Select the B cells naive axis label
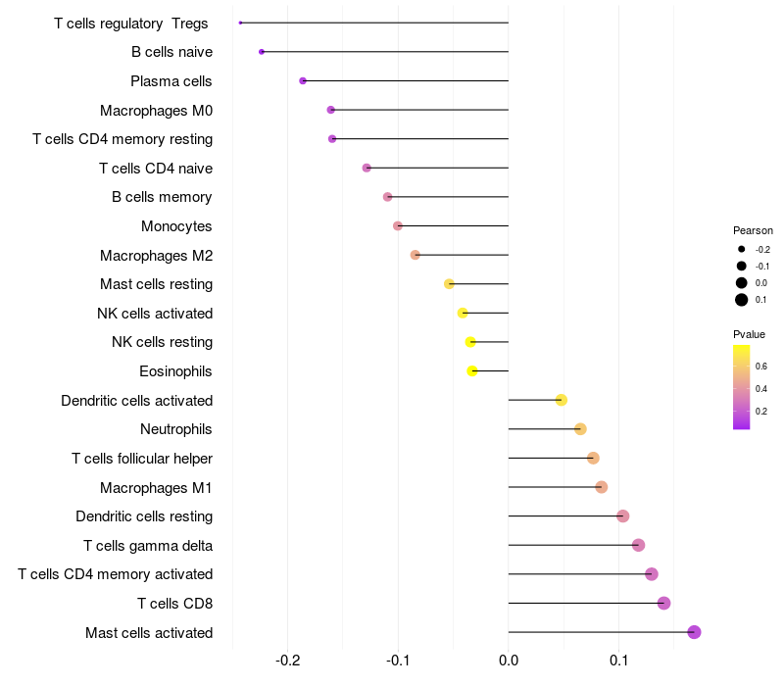This screenshot has width=784, height=686. (171, 52)
